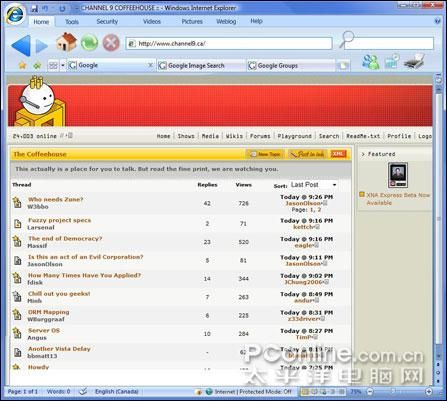The height and width of the screenshot is (401, 447).
Task: Open the Videos ribbon tab
Action: click(x=152, y=21)
